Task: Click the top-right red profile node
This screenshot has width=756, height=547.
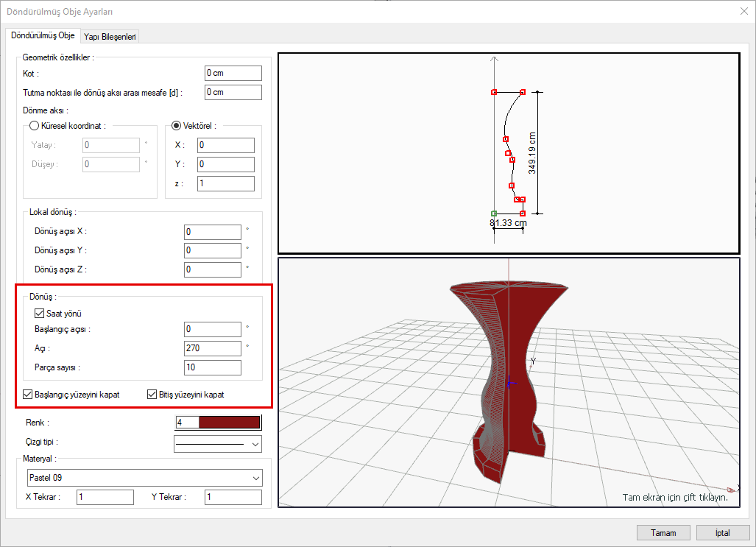Action: coord(523,92)
